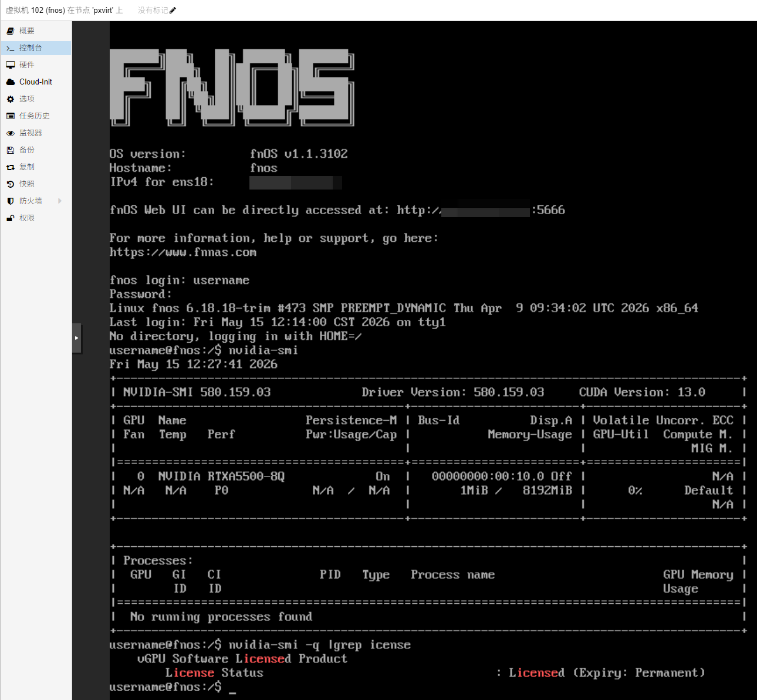Click the 'Memory-Usage' column header
The width and height of the screenshot is (757, 700).
[x=530, y=435]
